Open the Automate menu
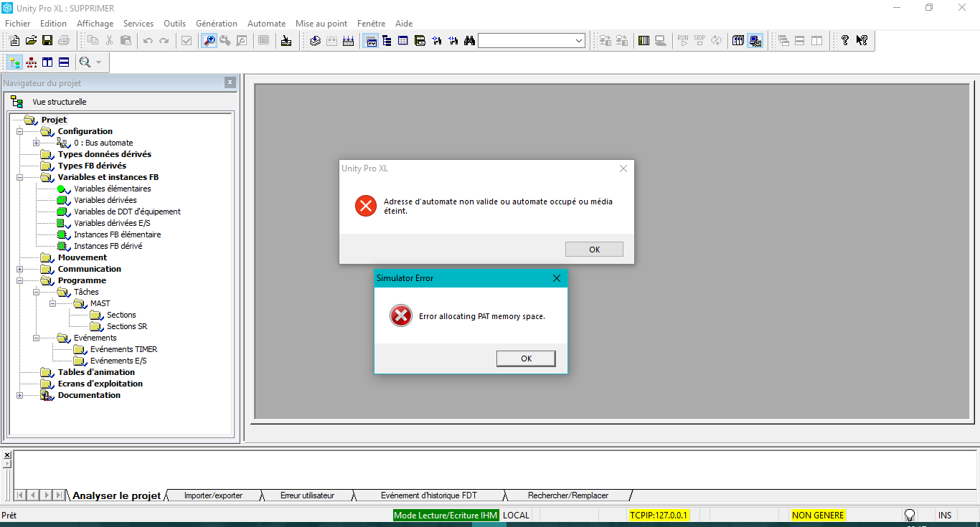980x527 pixels. point(266,24)
